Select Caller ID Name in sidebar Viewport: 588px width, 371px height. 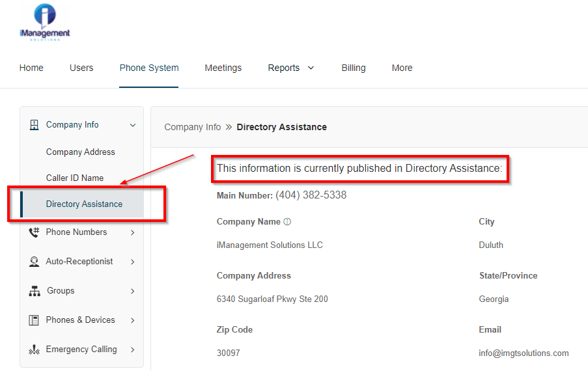[x=74, y=178]
